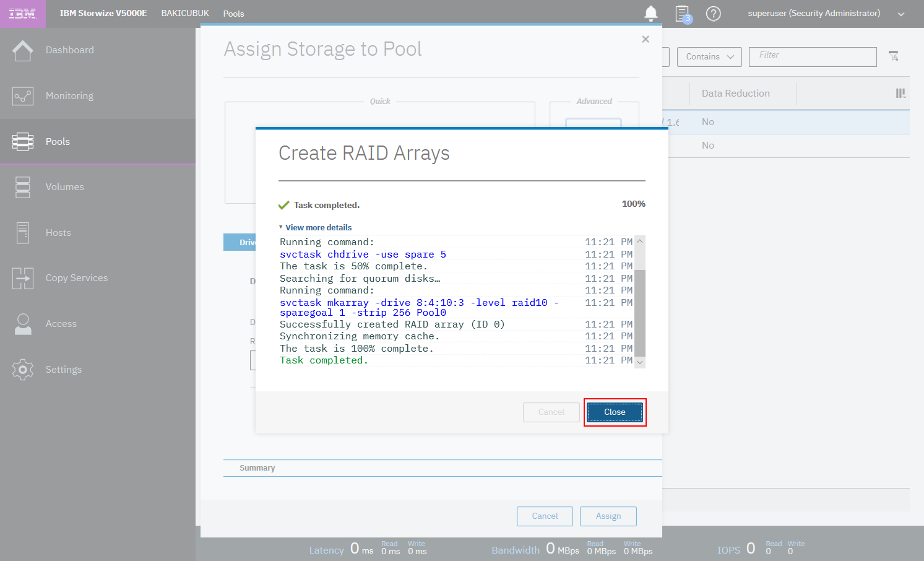
Task: Click the Pools breadcrumb in the header
Action: coord(233,14)
